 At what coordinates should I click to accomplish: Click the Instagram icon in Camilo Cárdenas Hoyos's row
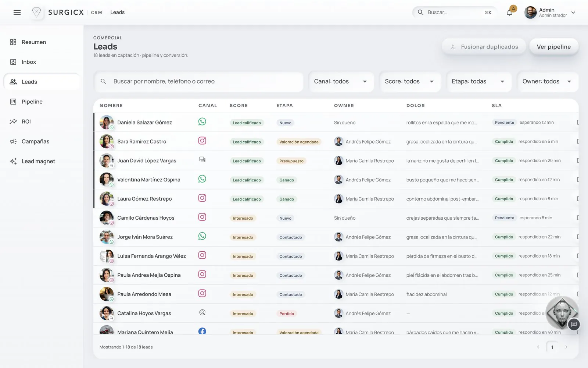click(202, 217)
